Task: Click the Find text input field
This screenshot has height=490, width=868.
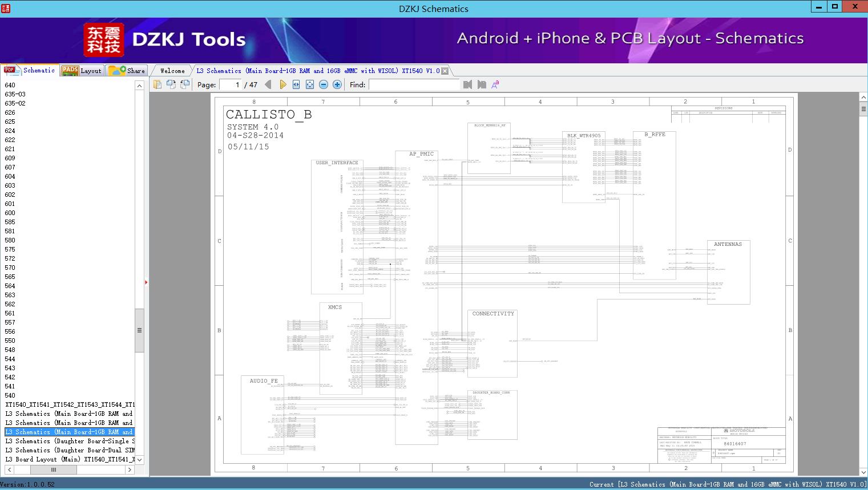Action: (414, 84)
